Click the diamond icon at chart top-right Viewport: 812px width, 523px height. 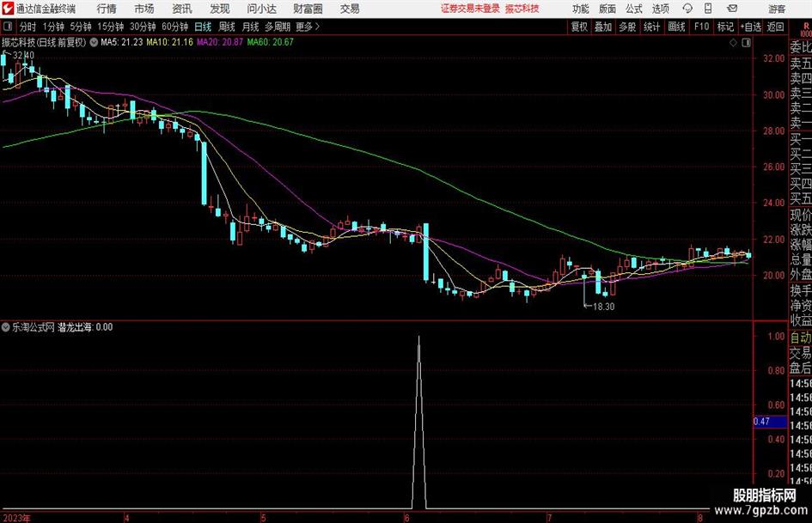coord(733,43)
